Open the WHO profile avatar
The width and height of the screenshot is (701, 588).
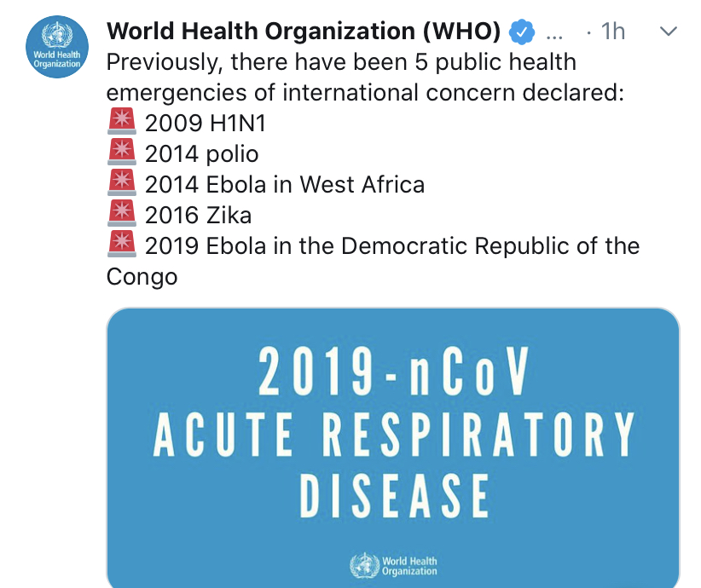pos(57,47)
